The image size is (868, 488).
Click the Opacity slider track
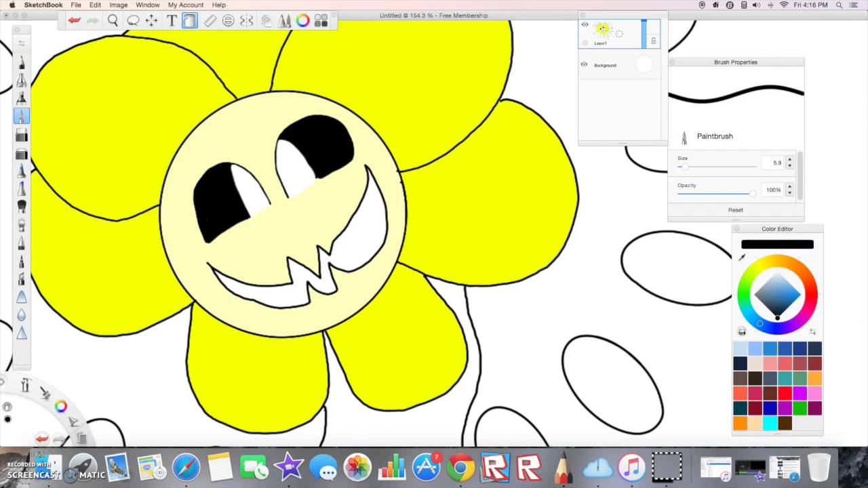coord(717,194)
